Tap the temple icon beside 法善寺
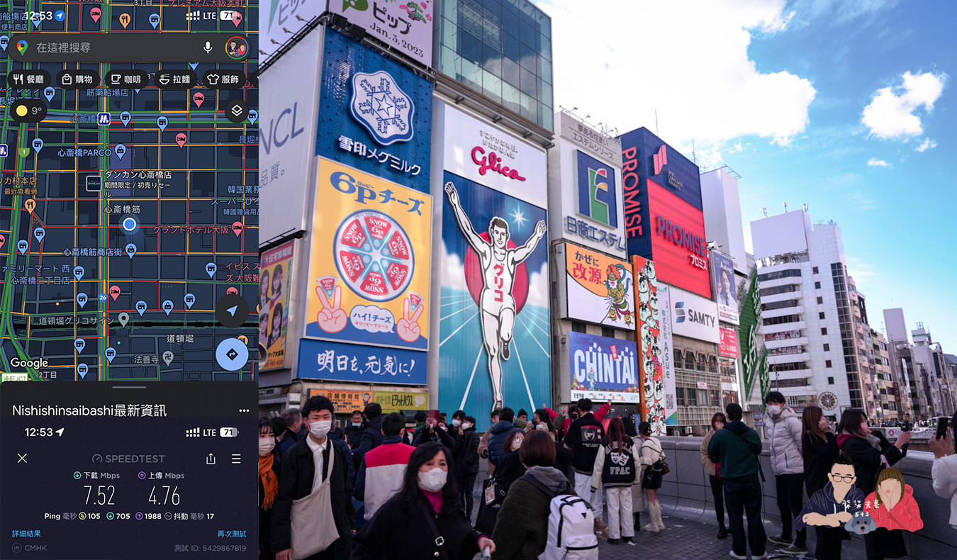 (167, 358)
